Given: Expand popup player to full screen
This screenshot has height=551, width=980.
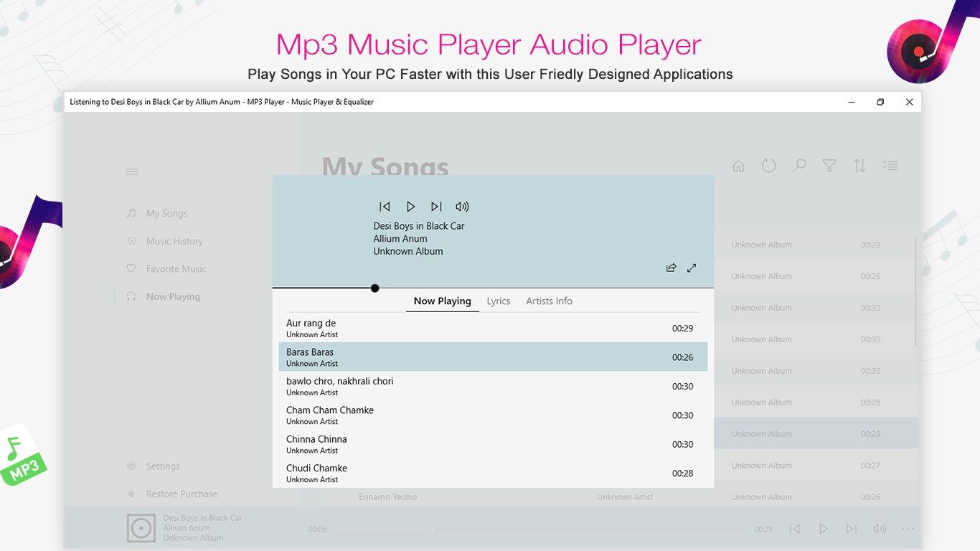Looking at the screenshot, I should coord(692,268).
